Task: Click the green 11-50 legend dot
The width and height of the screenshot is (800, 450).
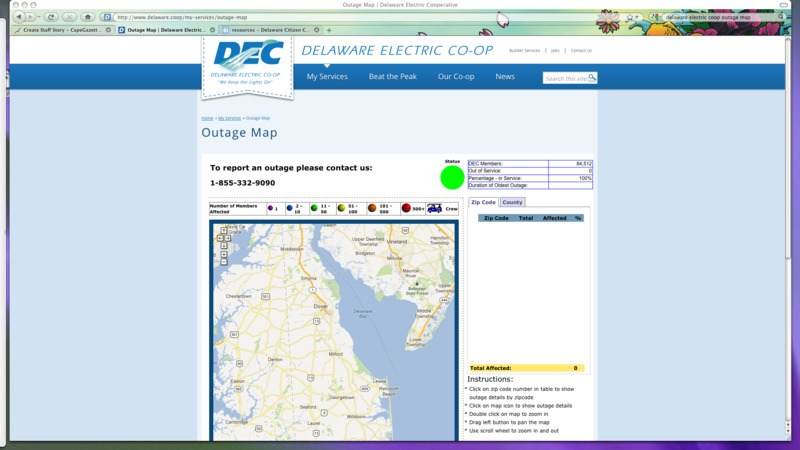Action: (x=314, y=208)
